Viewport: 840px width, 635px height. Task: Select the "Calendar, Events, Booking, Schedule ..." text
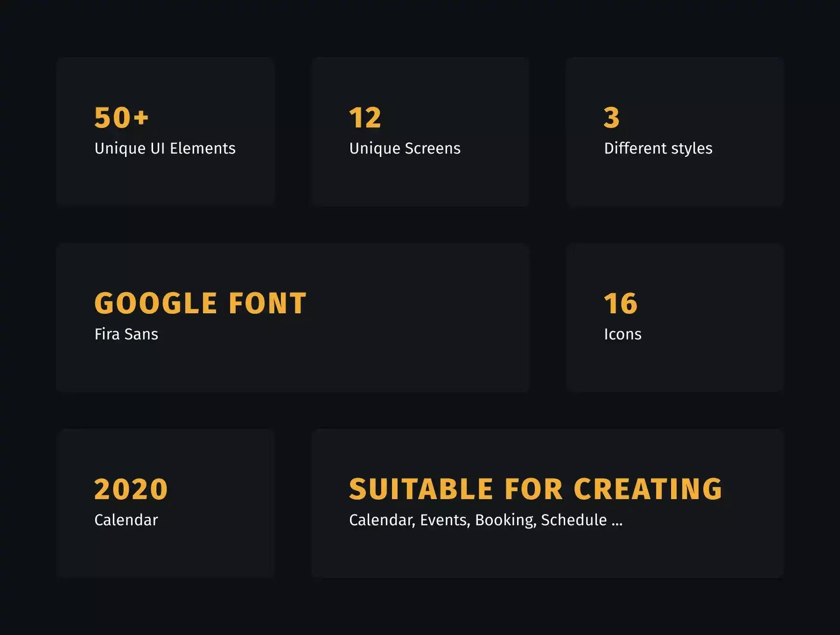(485, 520)
